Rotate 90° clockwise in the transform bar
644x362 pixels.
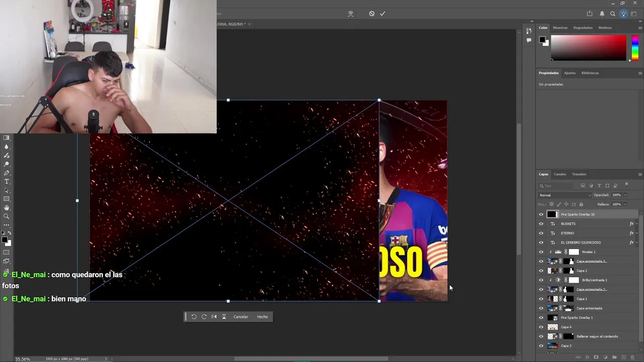pos(204,317)
